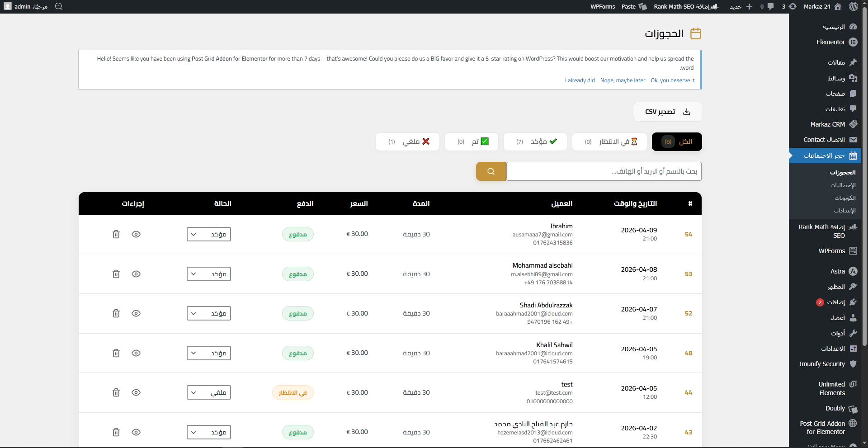Open status dropdown for booking 52
Viewport: 868px width, 448px height.
(209, 313)
